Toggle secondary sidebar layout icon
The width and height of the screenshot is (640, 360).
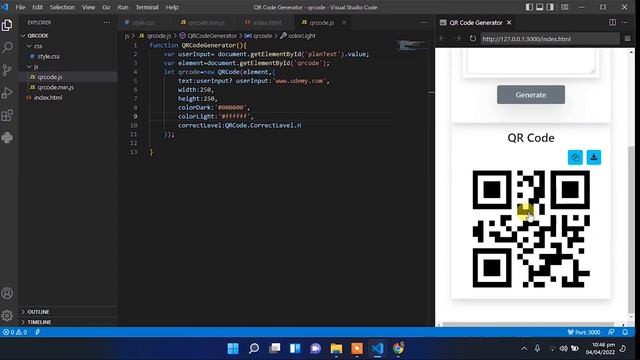point(550,7)
